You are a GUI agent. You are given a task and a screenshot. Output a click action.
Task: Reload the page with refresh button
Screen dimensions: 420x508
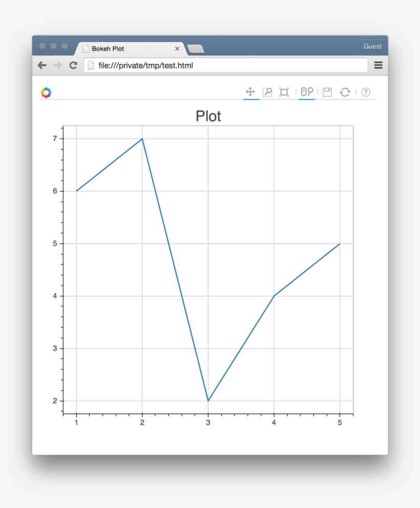[73, 65]
